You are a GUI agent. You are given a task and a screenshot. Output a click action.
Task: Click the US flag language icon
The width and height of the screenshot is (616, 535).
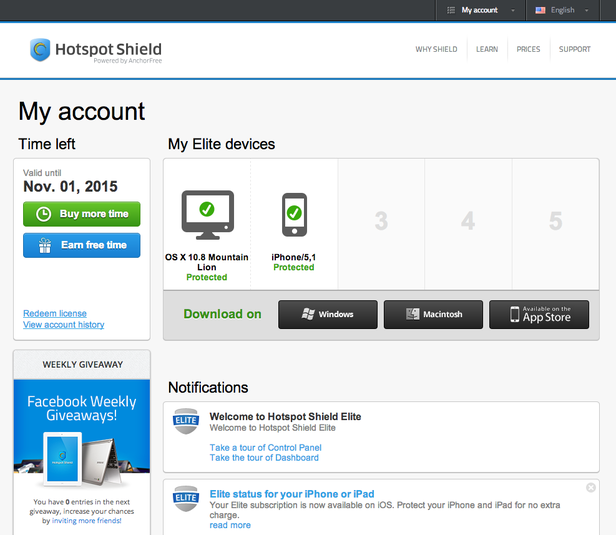(x=541, y=10)
